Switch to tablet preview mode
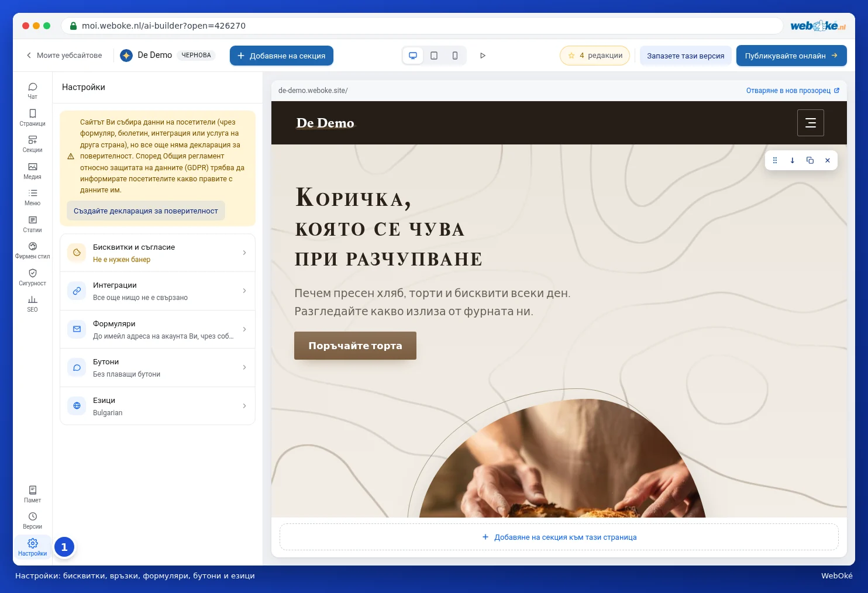 tap(434, 56)
